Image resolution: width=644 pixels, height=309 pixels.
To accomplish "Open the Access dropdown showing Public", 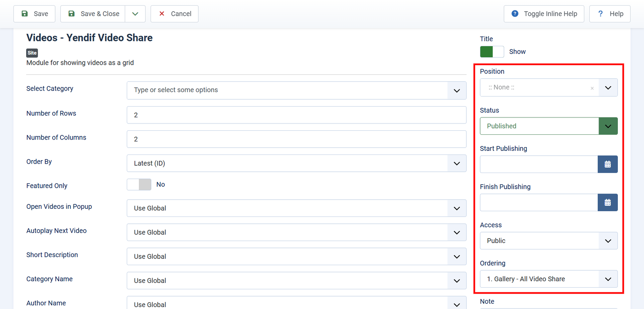I will pyautogui.click(x=549, y=241).
